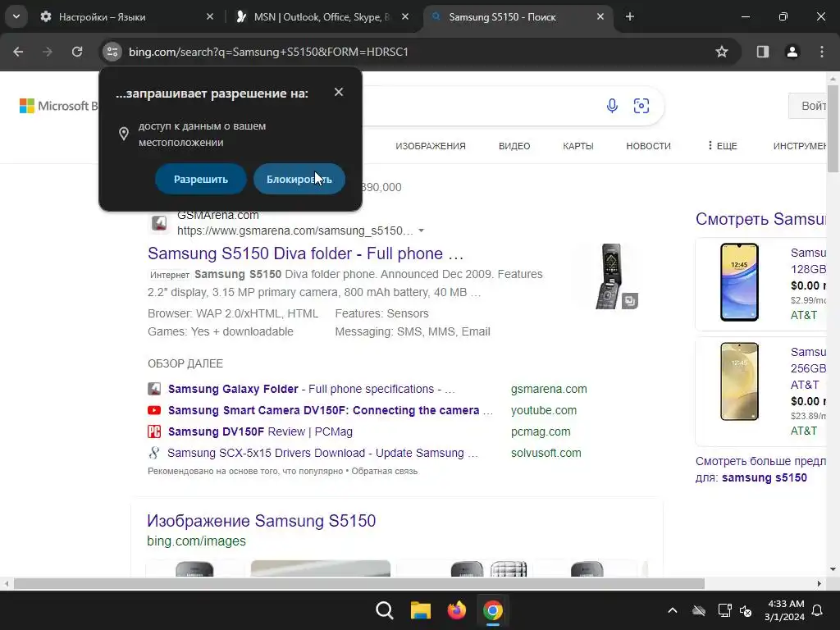This screenshot has width=840, height=630.
Task: Close the location permission popup
Action: (x=339, y=92)
